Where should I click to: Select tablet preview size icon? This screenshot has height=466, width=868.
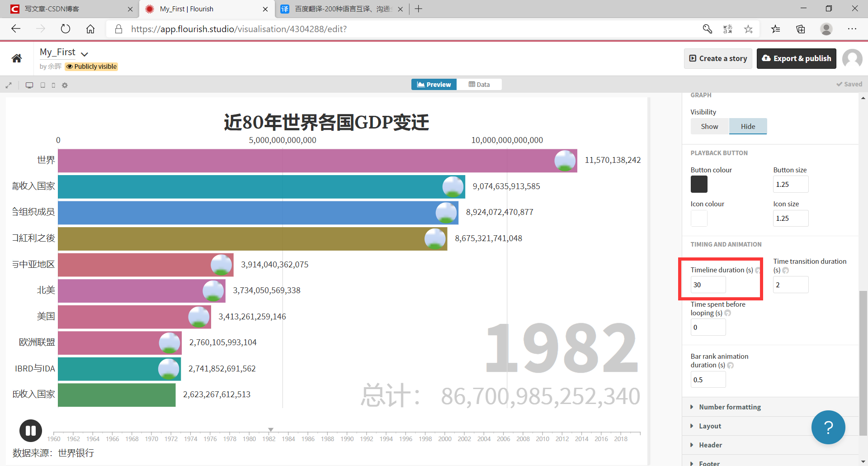(43, 85)
